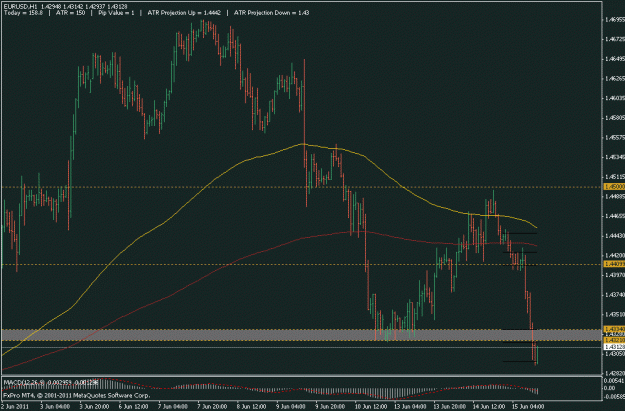Click the 1.46495 price scale label
The width and height of the screenshot is (625, 411).
[615, 59]
